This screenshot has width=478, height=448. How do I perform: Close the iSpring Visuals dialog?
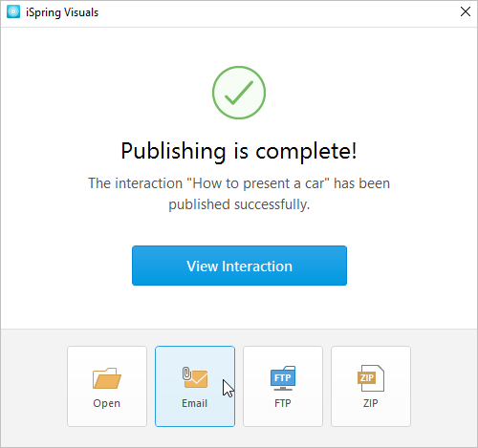pos(466,11)
